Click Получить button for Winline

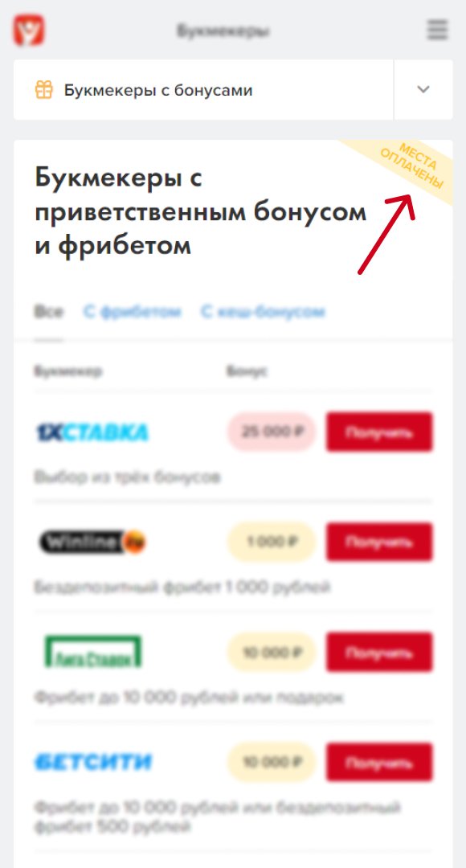380,542
